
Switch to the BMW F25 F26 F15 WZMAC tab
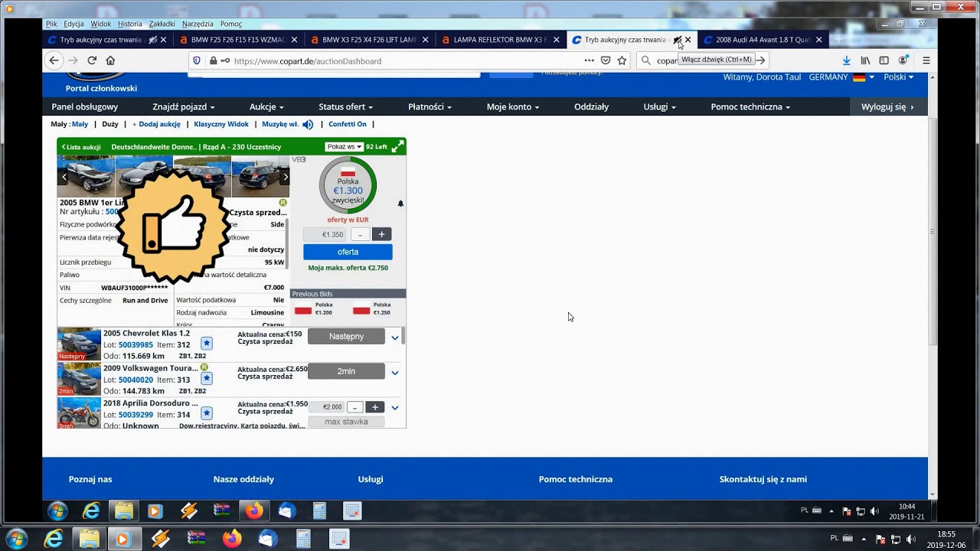(x=237, y=40)
